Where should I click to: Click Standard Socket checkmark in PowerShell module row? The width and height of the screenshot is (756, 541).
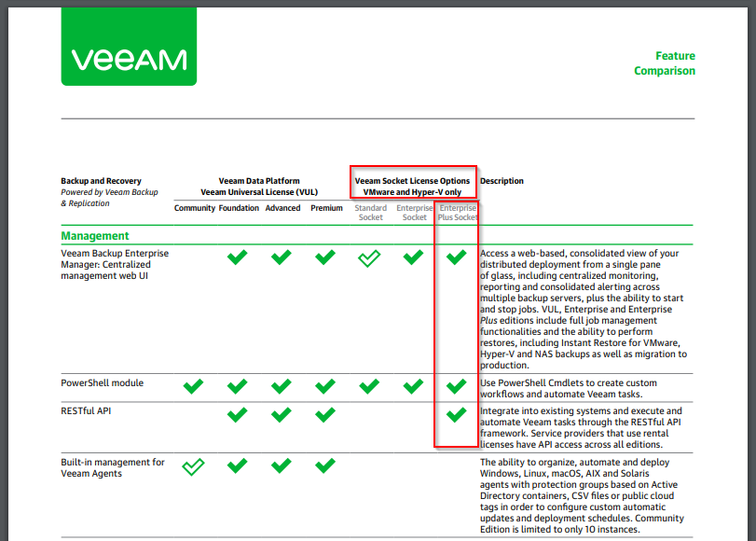[x=369, y=386]
